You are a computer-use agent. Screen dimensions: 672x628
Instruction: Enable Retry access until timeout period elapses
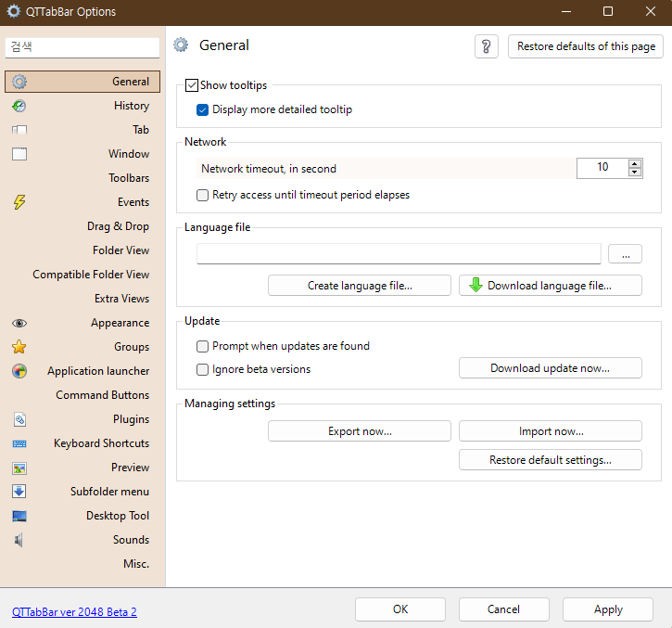pos(202,195)
